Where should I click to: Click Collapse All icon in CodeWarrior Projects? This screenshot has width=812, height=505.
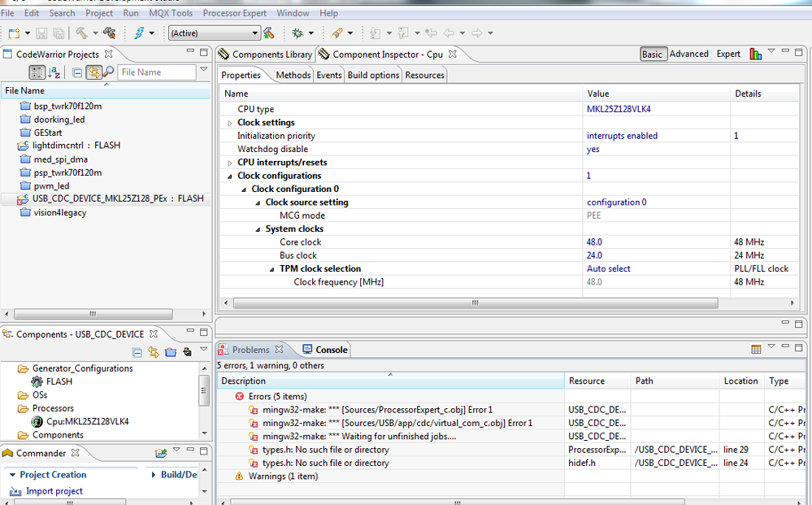tap(77, 72)
